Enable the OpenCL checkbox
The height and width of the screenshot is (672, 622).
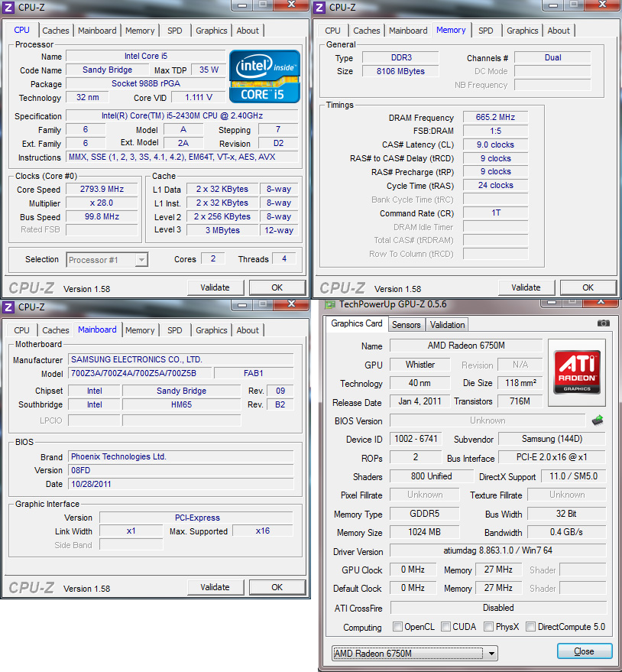click(397, 627)
